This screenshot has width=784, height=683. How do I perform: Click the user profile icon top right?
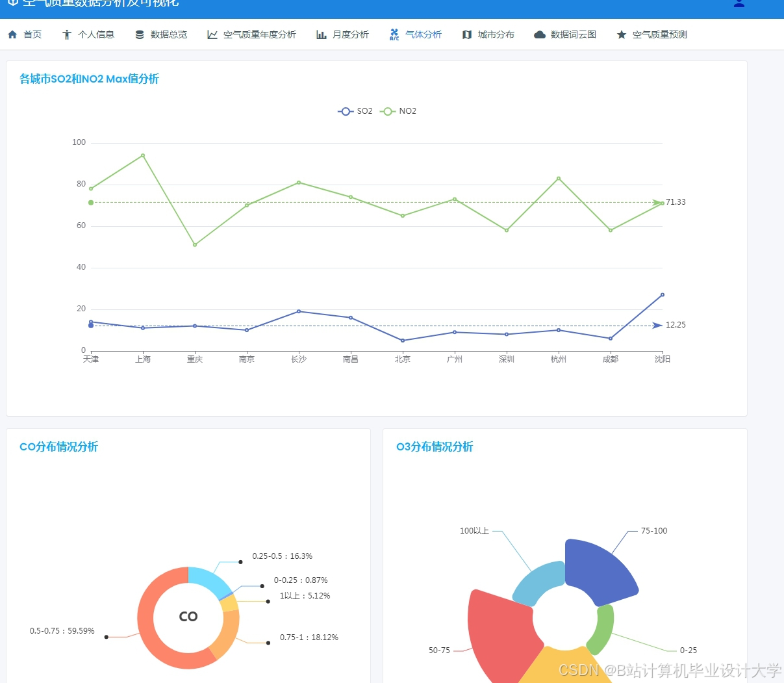pyautogui.click(x=739, y=3)
